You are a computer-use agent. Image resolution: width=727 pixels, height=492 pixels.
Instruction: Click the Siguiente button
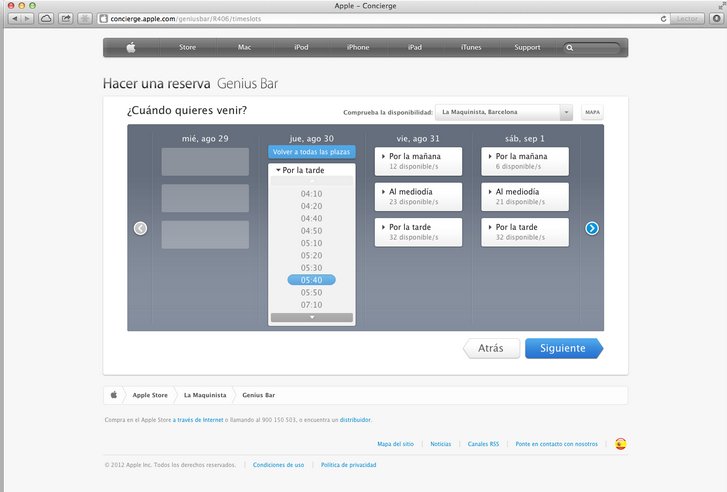click(563, 348)
